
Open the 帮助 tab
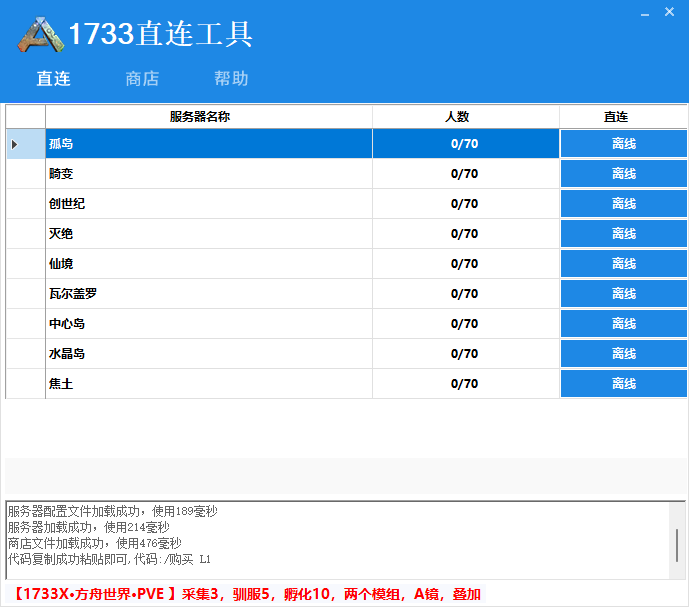[x=231, y=79]
